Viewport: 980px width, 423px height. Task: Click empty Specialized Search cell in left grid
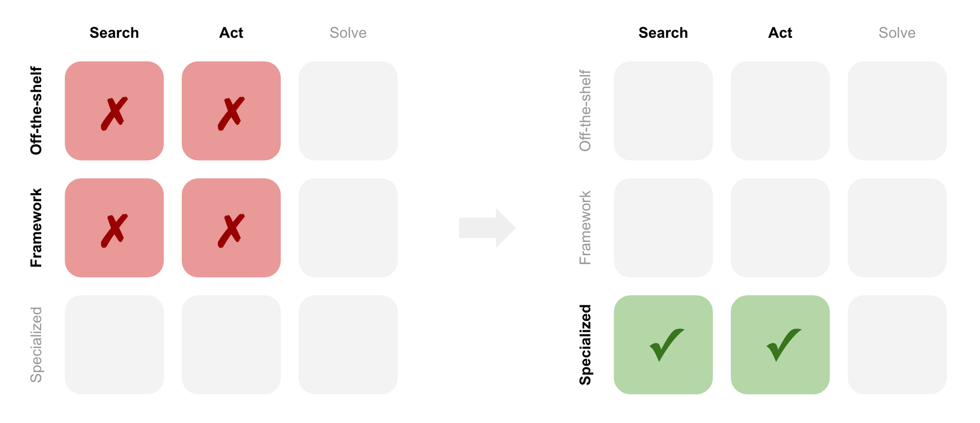tap(114, 345)
